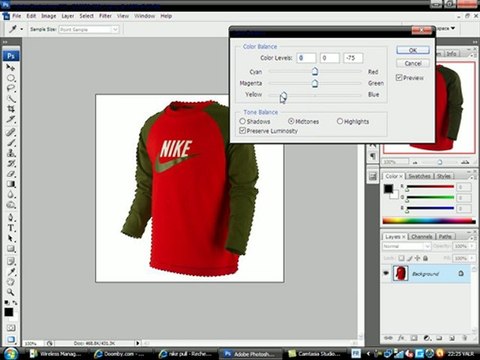Switch to the Styles tab
Image resolution: width=480 pixels, height=360 pixels.
tap(444, 176)
